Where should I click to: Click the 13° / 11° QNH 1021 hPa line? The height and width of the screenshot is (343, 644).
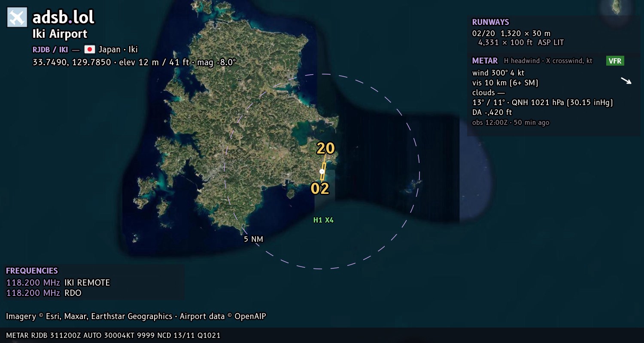pyautogui.click(x=543, y=102)
